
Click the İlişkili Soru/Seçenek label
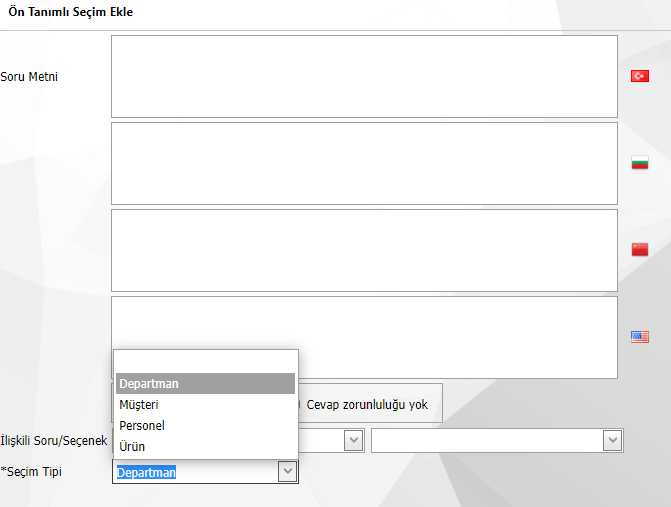pos(53,440)
